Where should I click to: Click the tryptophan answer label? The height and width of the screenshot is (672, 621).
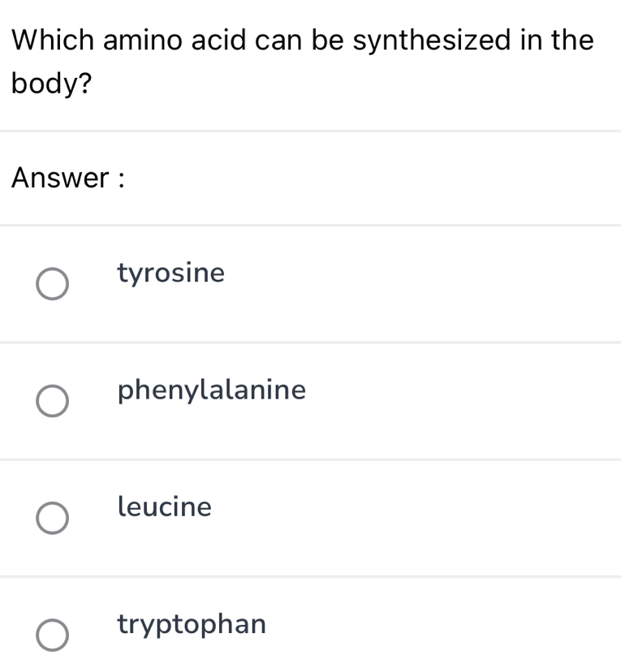click(192, 624)
